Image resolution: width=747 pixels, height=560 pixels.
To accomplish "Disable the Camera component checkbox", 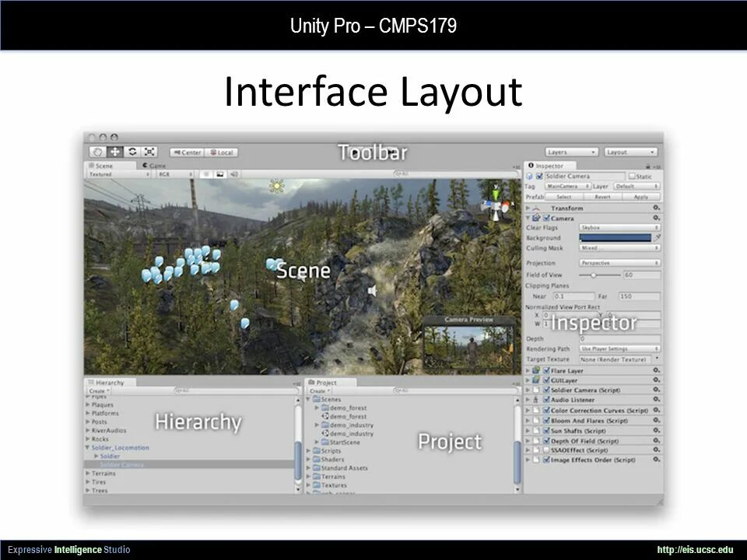I will coord(546,218).
